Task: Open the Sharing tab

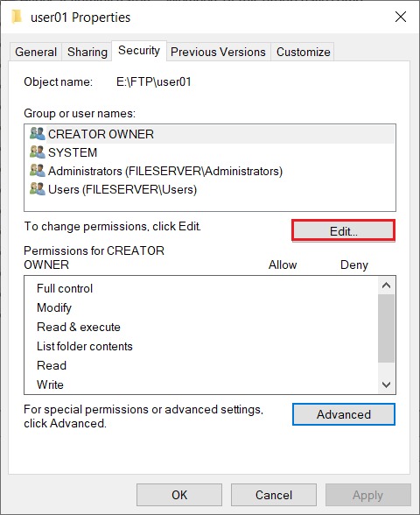Action: [x=87, y=52]
